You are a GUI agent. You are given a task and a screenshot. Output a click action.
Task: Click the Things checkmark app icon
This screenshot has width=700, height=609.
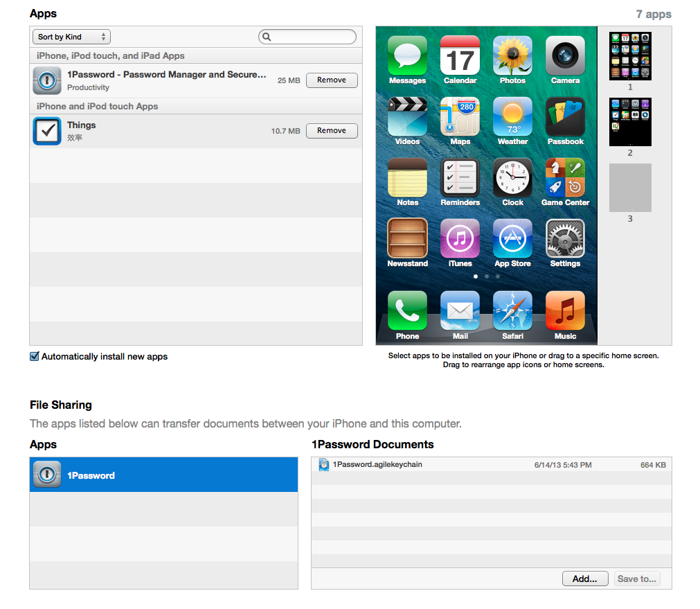pyautogui.click(x=47, y=131)
